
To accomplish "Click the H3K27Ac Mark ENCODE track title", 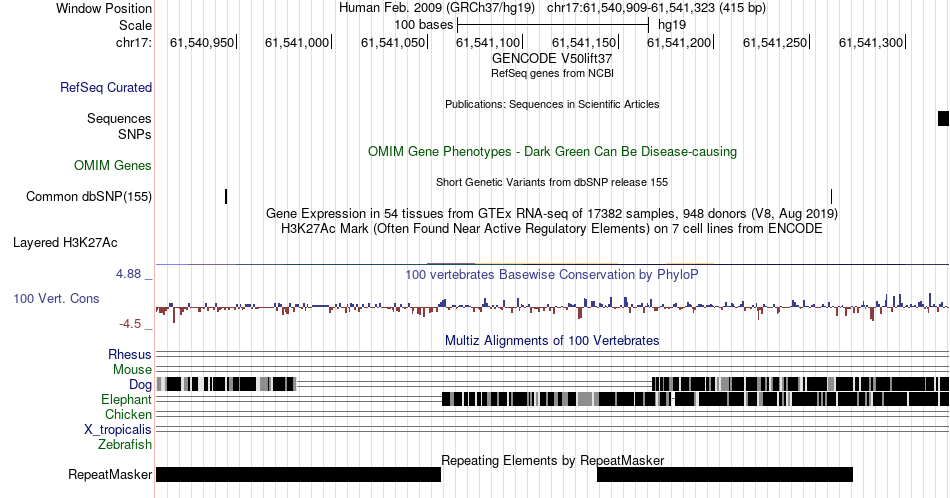I will coord(552,228).
